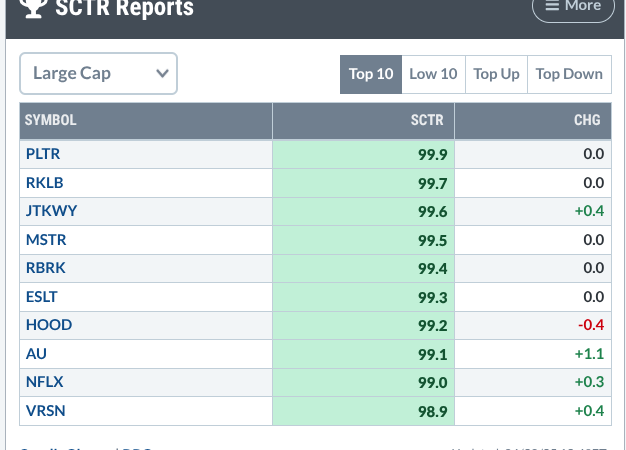This screenshot has height=450, width=626.
Task: Click PLTR's change value 0.0
Action: coord(594,154)
